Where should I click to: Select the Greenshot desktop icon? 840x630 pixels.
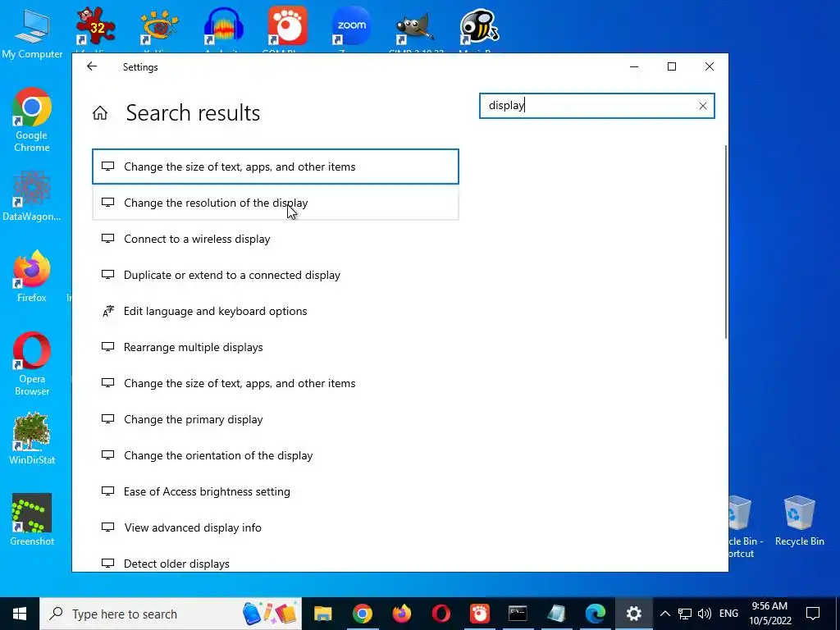pos(32,519)
